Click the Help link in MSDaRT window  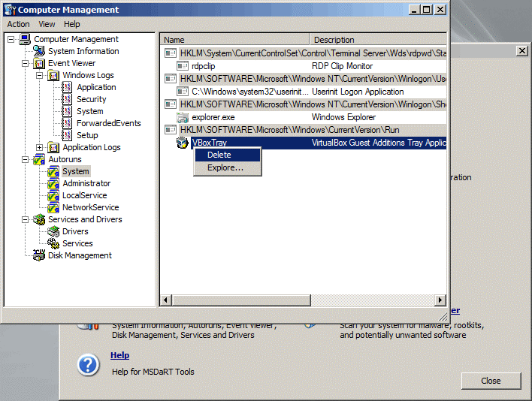119,355
